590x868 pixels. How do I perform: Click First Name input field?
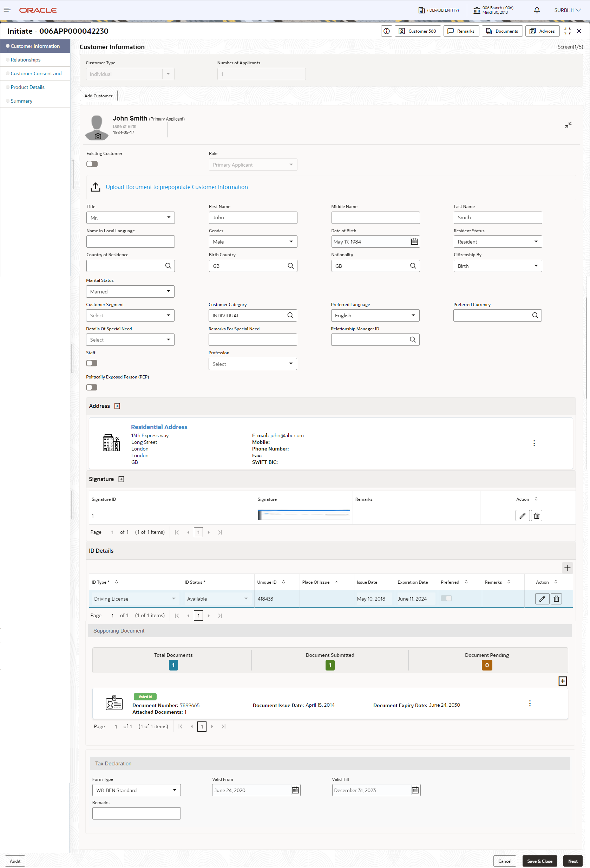[253, 218]
